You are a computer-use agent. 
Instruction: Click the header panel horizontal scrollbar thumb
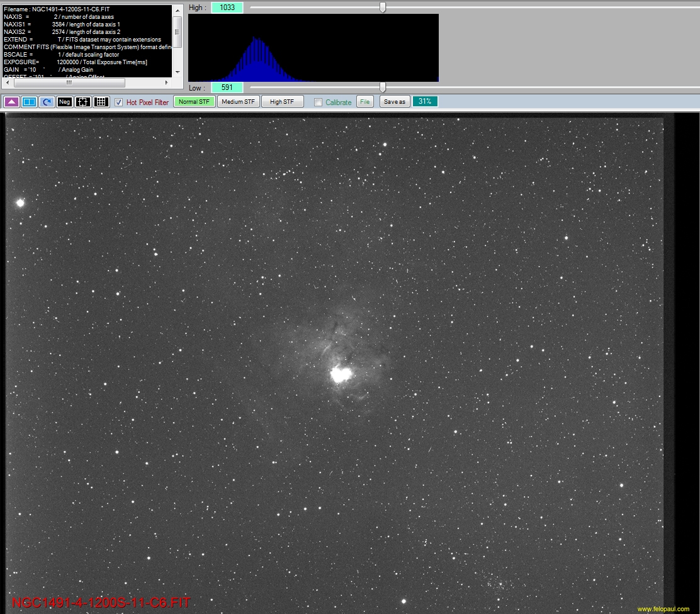[x=70, y=82]
